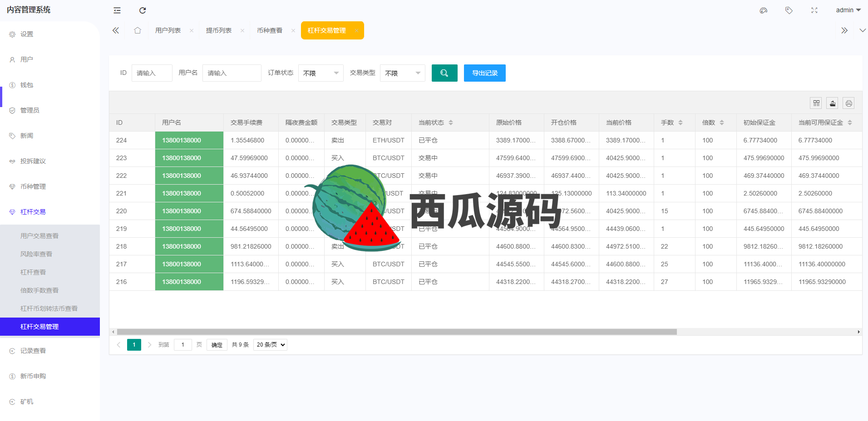The height and width of the screenshot is (421, 868).
Task: Go to home tab icon
Action: (x=138, y=30)
